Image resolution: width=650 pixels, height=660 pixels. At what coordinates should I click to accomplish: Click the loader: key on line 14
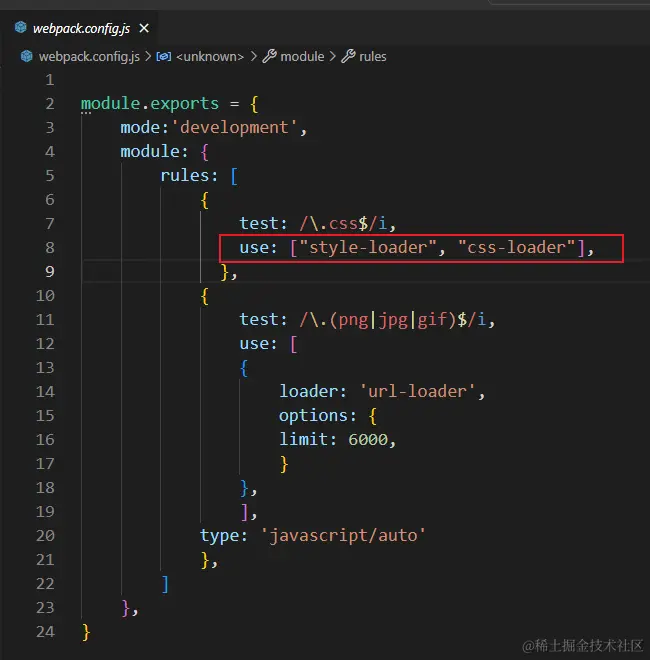click(x=313, y=392)
